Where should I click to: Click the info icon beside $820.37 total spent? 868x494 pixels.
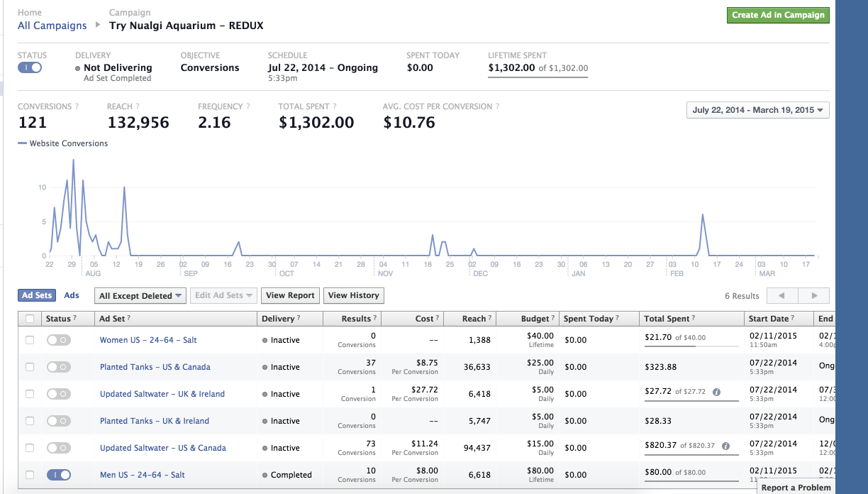click(726, 446)
